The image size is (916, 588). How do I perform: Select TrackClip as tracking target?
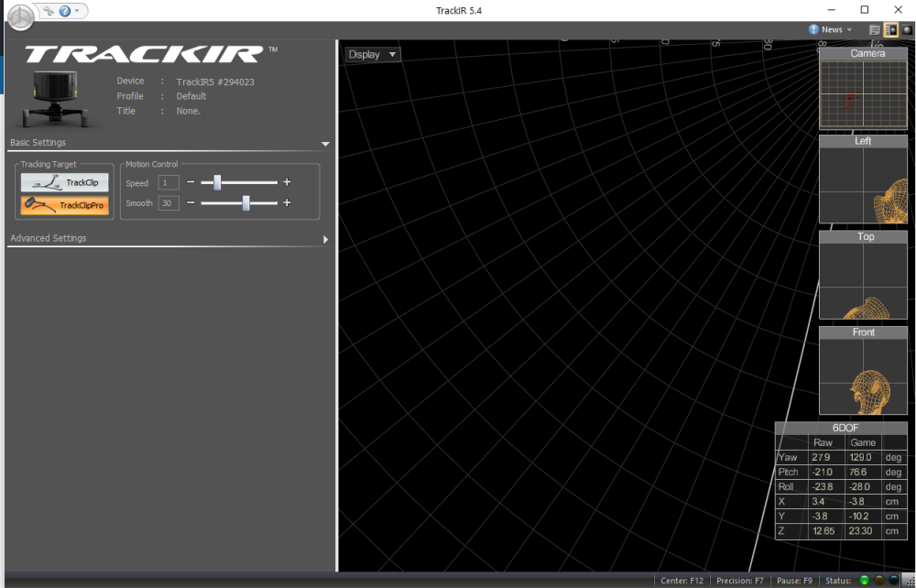(x=64, y=183)
